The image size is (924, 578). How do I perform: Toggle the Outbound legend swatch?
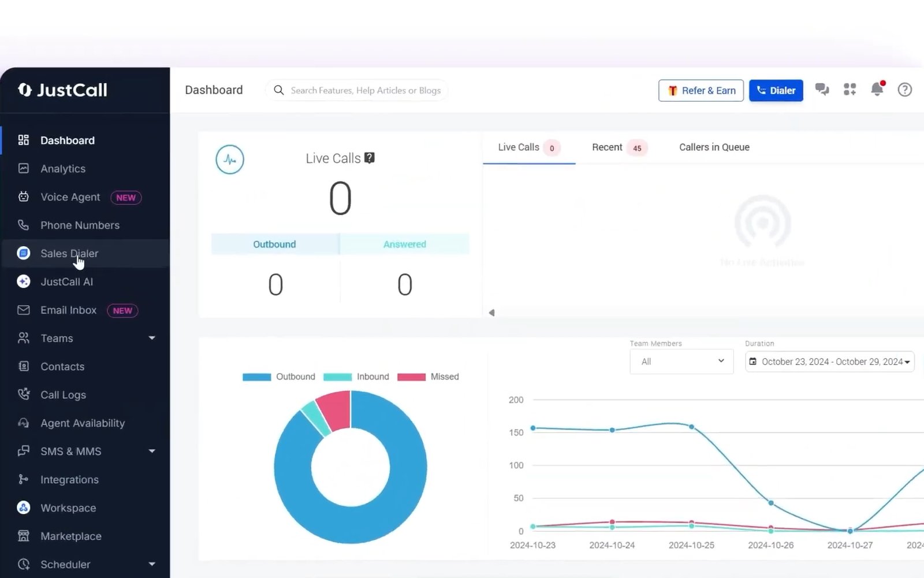(x=257, y=377)
